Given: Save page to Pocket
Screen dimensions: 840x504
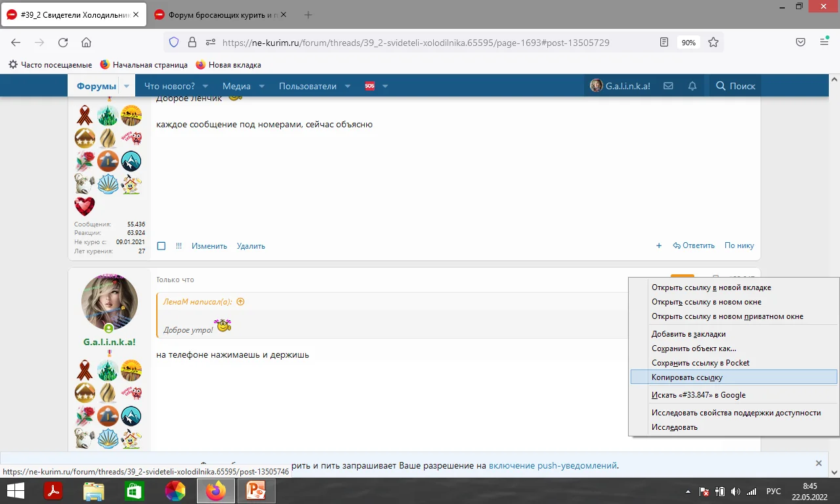Looking at the screenshot, I should click(801, 43).
